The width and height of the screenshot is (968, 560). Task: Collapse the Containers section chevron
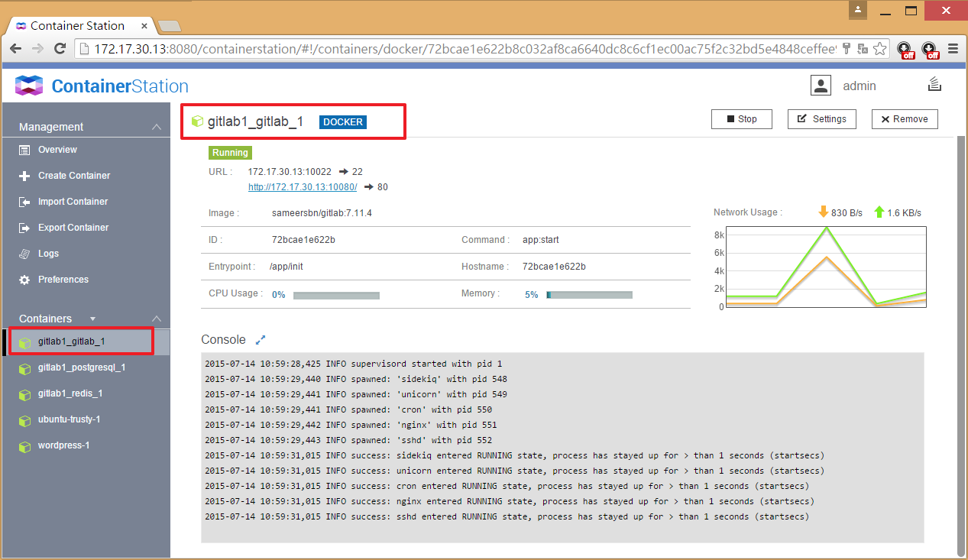[x=156, y=319]
